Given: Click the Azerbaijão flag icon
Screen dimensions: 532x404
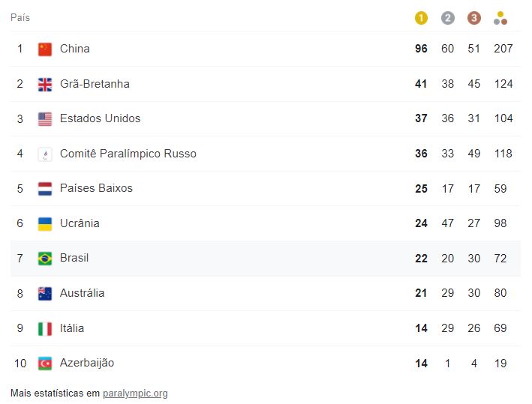Looking at the screenshot, I should pos(45,364).
